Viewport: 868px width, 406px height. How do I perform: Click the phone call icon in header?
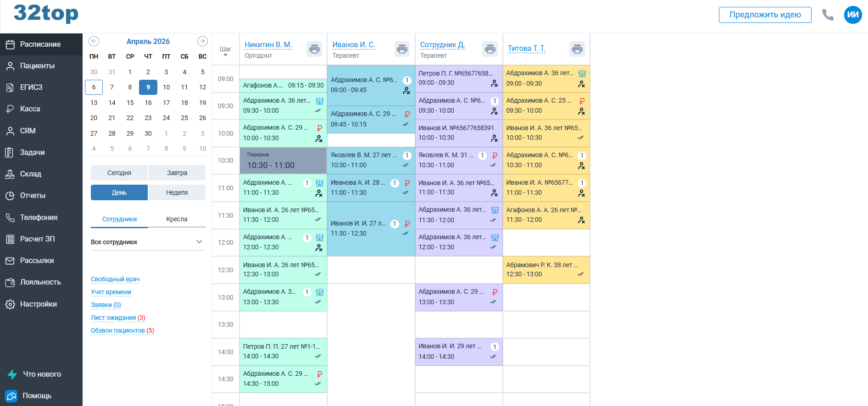click(x=828, y=15)
